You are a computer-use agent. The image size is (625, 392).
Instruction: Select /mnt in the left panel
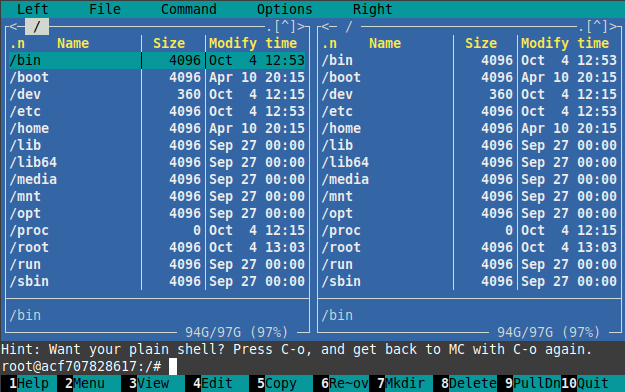pyautogui.click(x=157, y=196)
